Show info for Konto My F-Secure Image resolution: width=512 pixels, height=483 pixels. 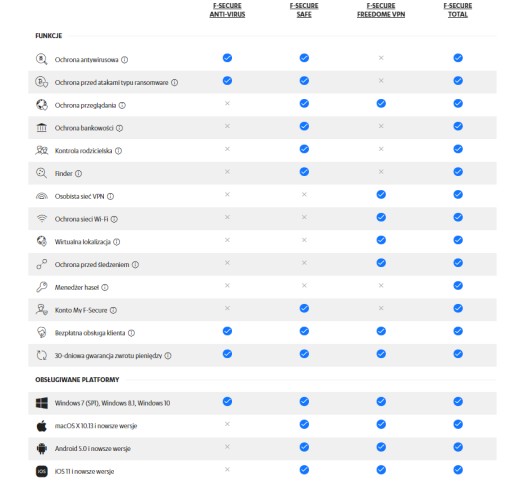pyautogui.click(x=113, y=310)
